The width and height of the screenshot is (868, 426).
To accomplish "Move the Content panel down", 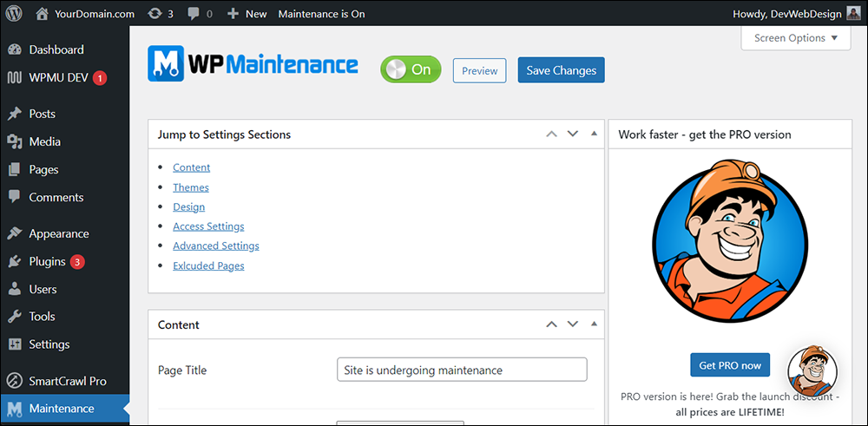I will click(572, 324).
